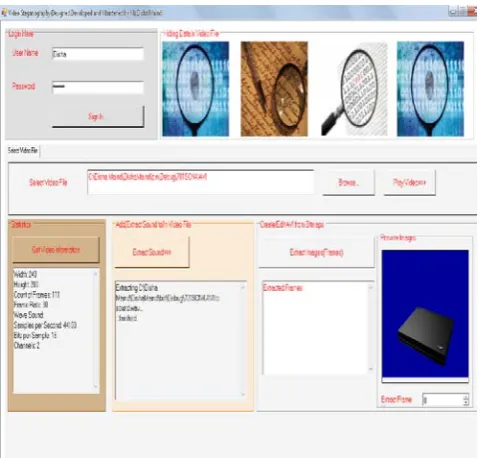Click the application icon in title bar
Screen dimensions: 481x458
point(4,13)
